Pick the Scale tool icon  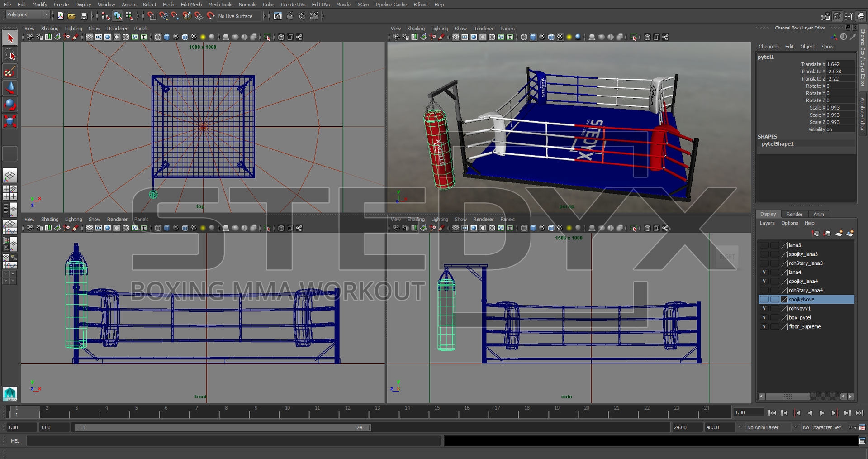[10, 121]
